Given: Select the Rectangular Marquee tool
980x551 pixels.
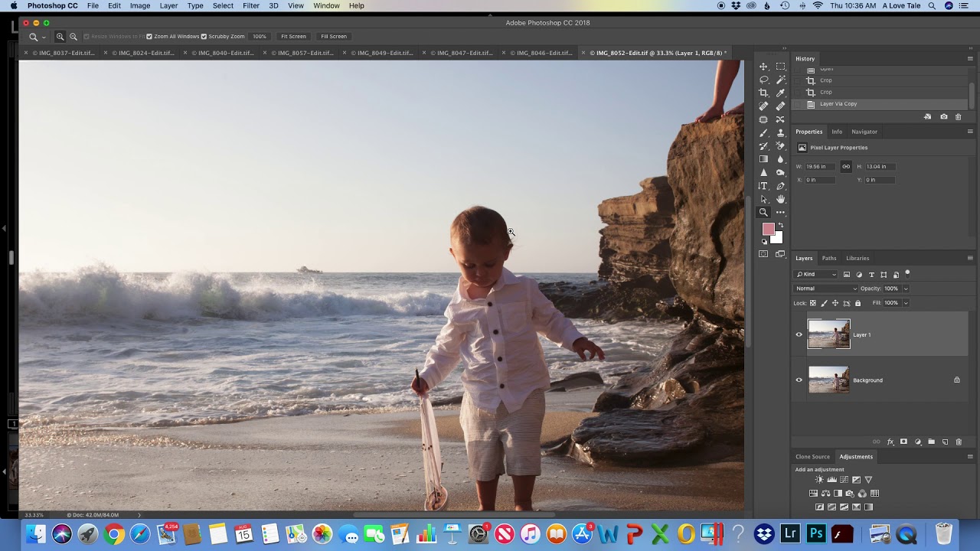Looking at the screenshot, I should (780, 67).
